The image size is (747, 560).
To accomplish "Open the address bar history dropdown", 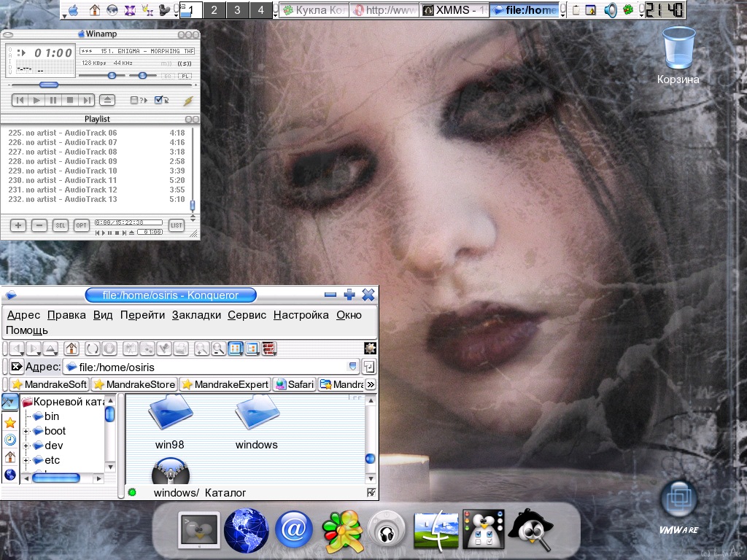I will pos(353,367).
